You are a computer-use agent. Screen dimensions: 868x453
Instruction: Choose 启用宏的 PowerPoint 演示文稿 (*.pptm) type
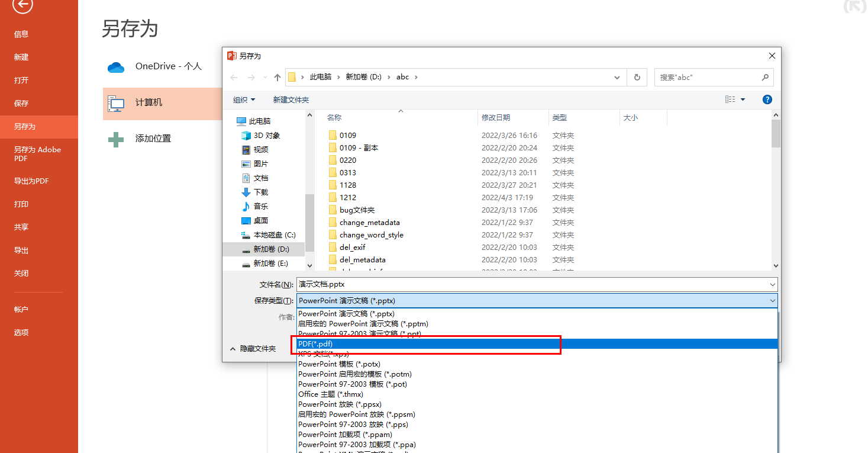pos(537,324)
